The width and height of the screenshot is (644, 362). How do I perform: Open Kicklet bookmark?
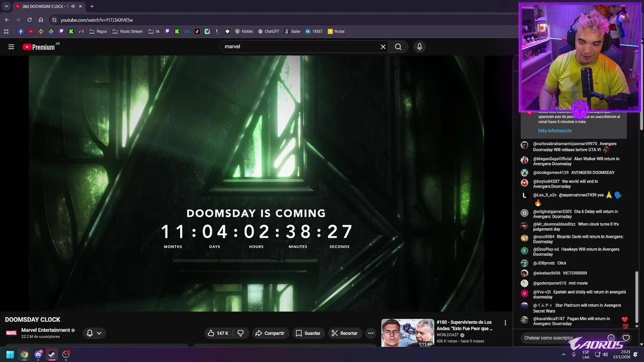pyautogui.click(x=244, y=31)
